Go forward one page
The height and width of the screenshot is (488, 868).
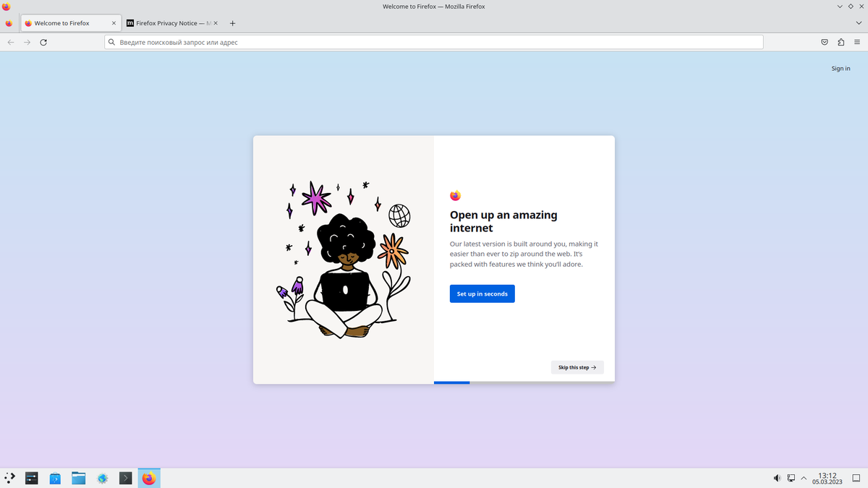pos(27,43)
